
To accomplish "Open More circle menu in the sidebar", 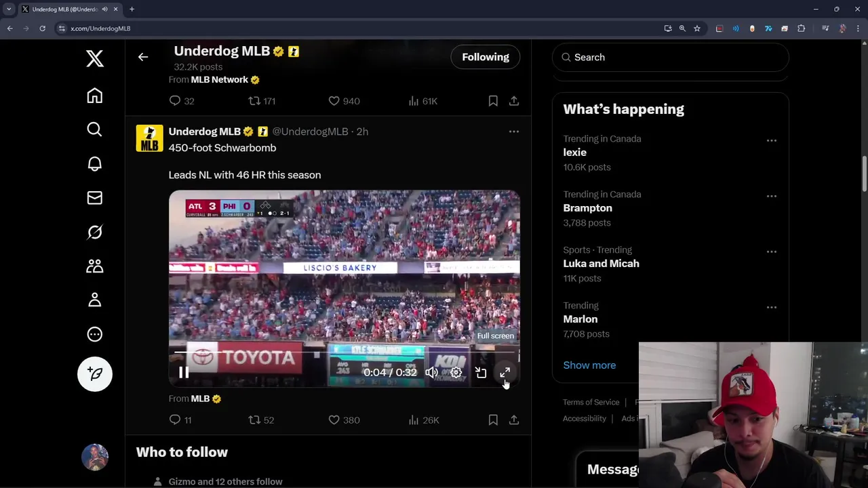I will pyautogui.click(x=95, y=334).
